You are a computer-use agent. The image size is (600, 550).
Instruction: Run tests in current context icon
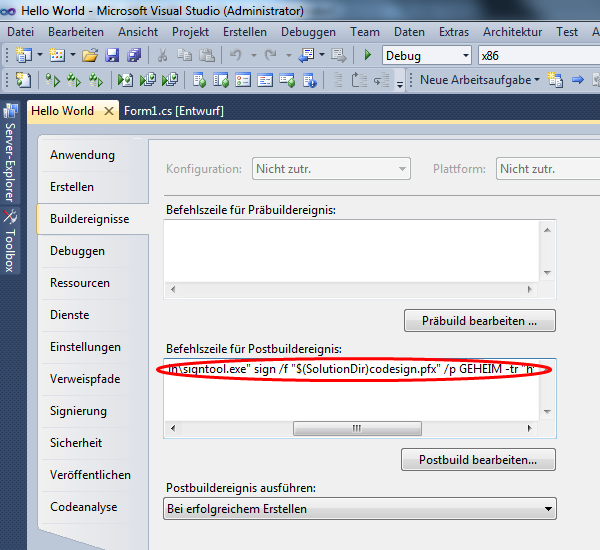click(x=52, y=80)
